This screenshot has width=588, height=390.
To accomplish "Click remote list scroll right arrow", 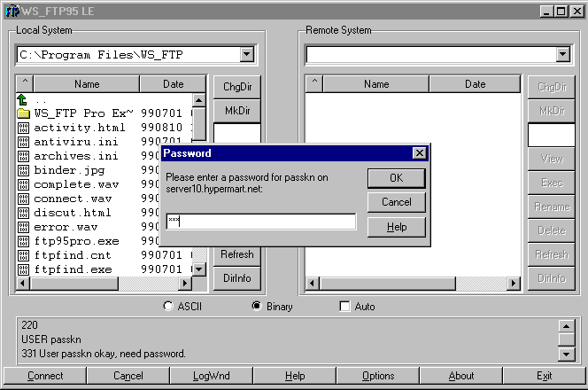I will tap(514, 284).
